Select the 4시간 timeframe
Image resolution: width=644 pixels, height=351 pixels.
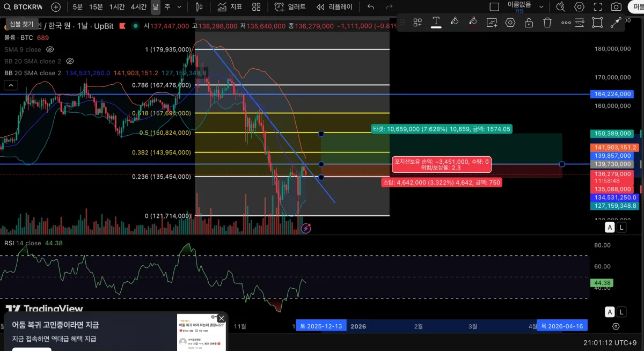click(x=138, y=7)
